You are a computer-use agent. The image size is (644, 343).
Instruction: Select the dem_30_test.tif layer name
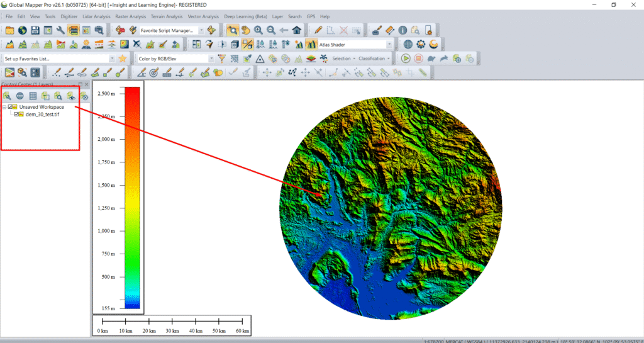(x=42, y=115)
